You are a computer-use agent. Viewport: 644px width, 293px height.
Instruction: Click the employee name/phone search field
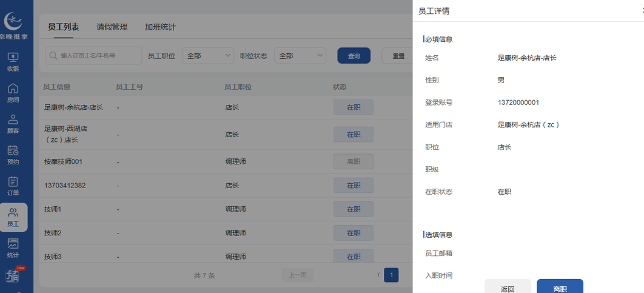tap(93, 55)
